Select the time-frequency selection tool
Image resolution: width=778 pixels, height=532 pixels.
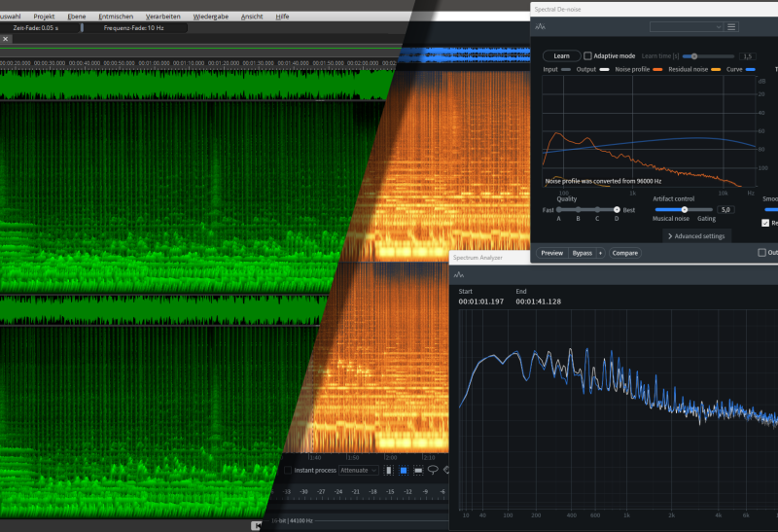coord(404,470)
